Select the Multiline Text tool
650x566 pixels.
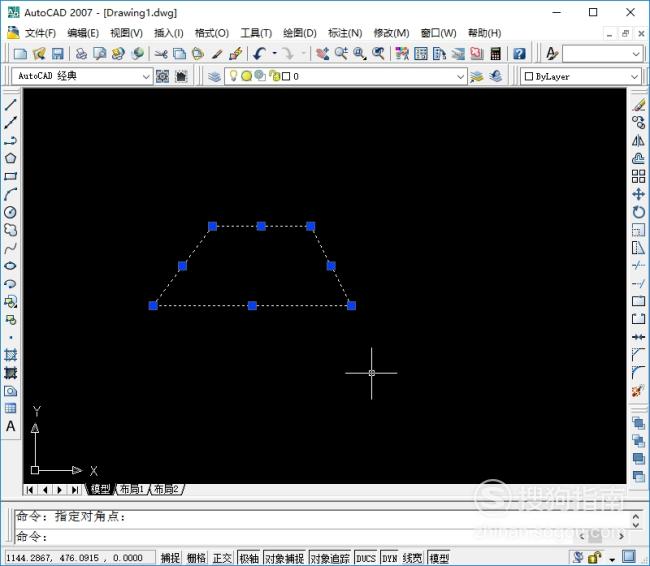click(x=10, y=426)
